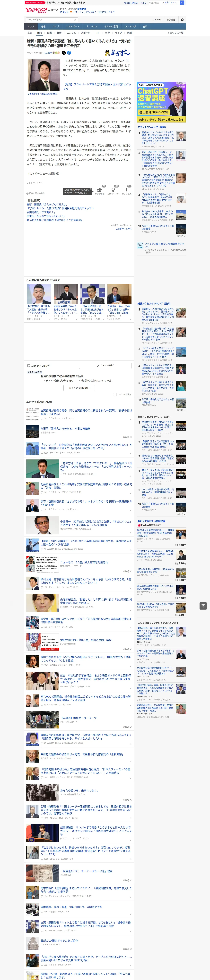Image resolution: width=210 pixels, height=980 pixels.
Task: Open comment count 210 icon under headline
Action: click(x=48, y=53)
